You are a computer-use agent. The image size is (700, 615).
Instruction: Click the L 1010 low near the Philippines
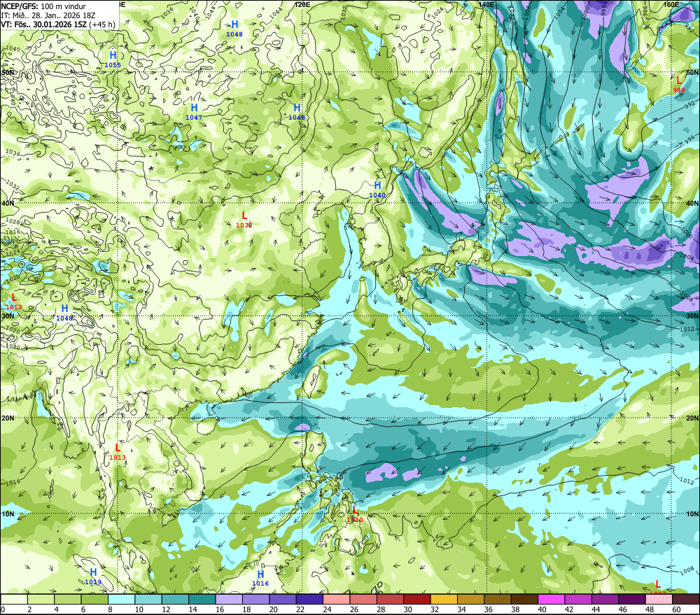coord(354,514)
